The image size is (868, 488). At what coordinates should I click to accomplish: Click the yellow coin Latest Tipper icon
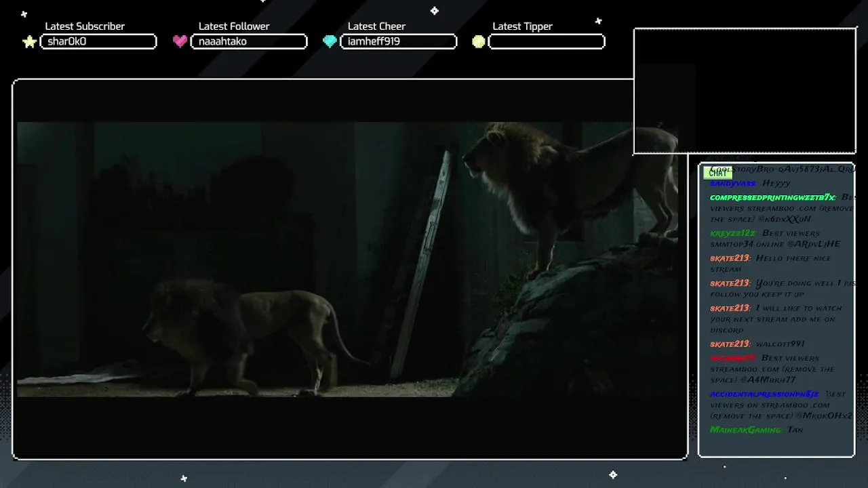[479, 42]
